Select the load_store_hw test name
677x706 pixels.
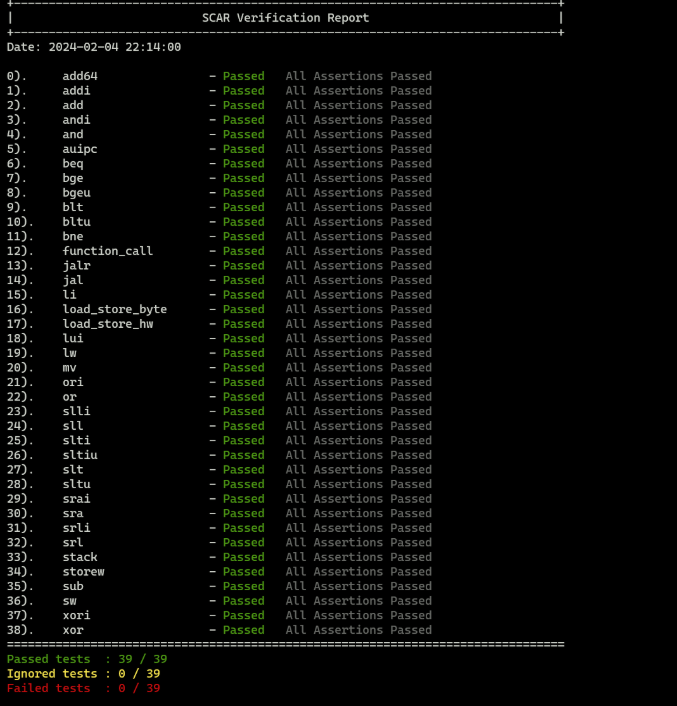(x=107, y=324)
